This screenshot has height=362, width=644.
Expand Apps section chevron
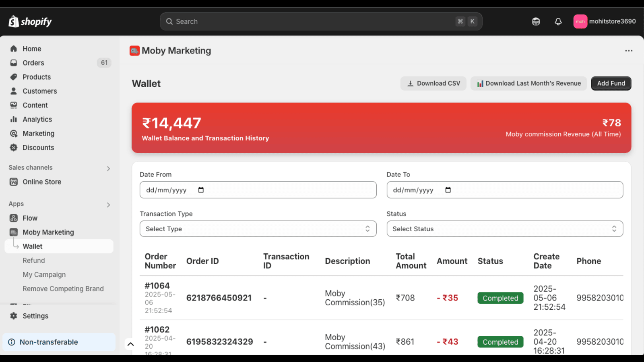[108, 205]
